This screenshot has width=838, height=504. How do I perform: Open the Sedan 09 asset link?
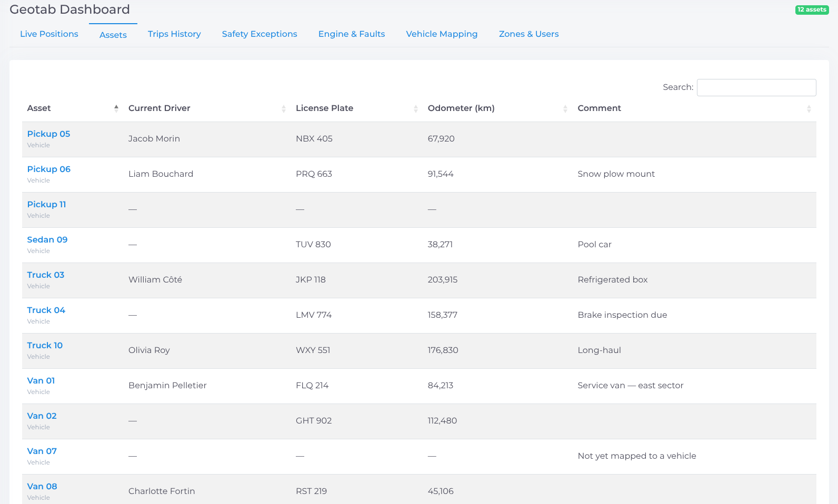(47, 239)
